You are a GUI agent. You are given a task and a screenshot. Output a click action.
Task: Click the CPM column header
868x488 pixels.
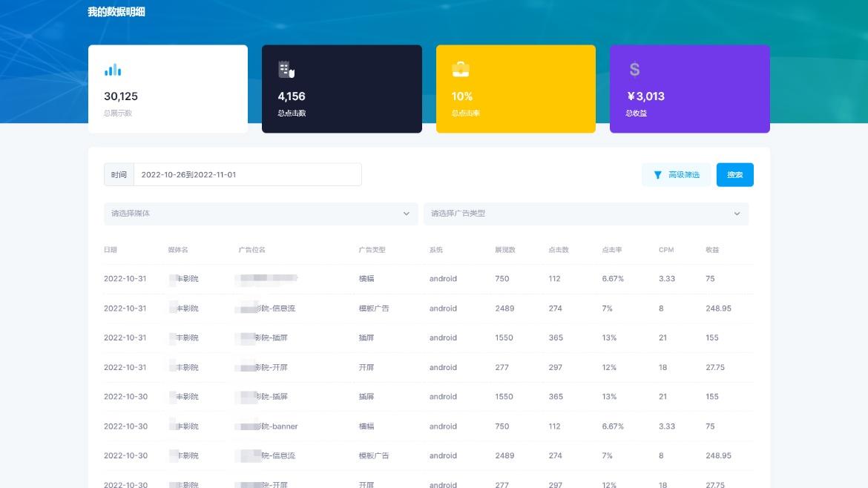[x=666, y=250]
